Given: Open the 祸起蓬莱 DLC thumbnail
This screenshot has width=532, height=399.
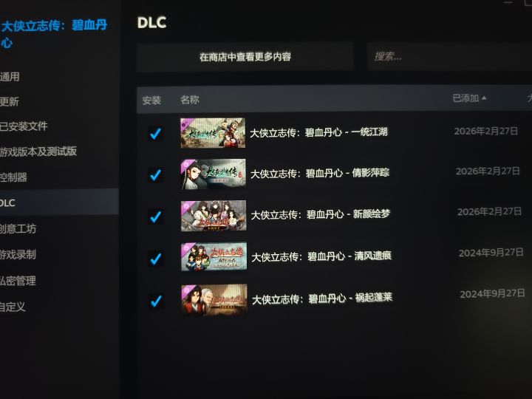Looking at the screenshot, I should (214, 299).
